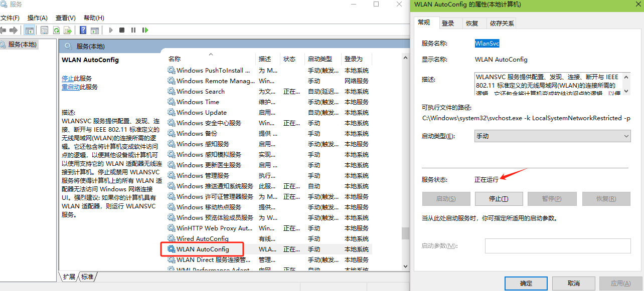Switch to the 登录 tab
This screenshot has width=644, height=291.
[448, 23]
